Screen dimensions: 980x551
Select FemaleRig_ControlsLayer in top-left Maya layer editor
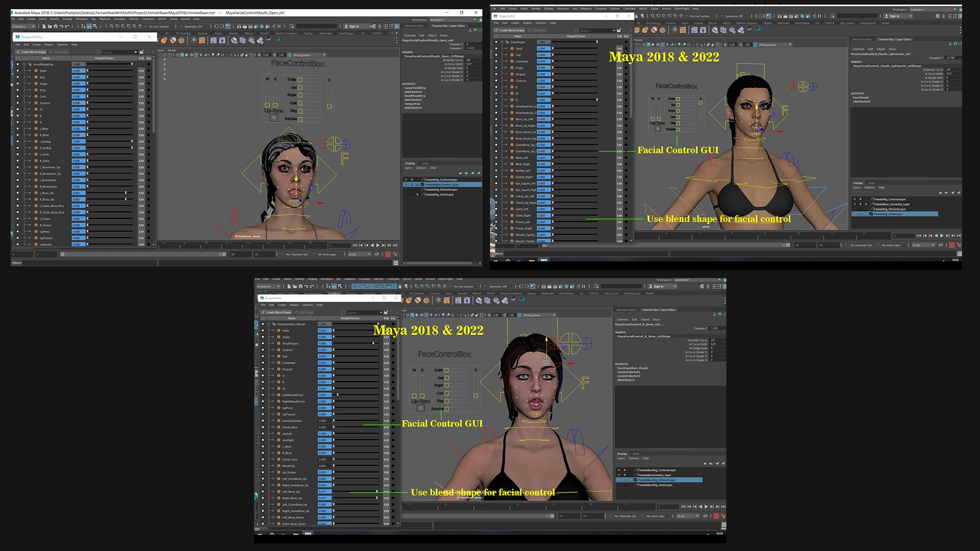[442, 180]
